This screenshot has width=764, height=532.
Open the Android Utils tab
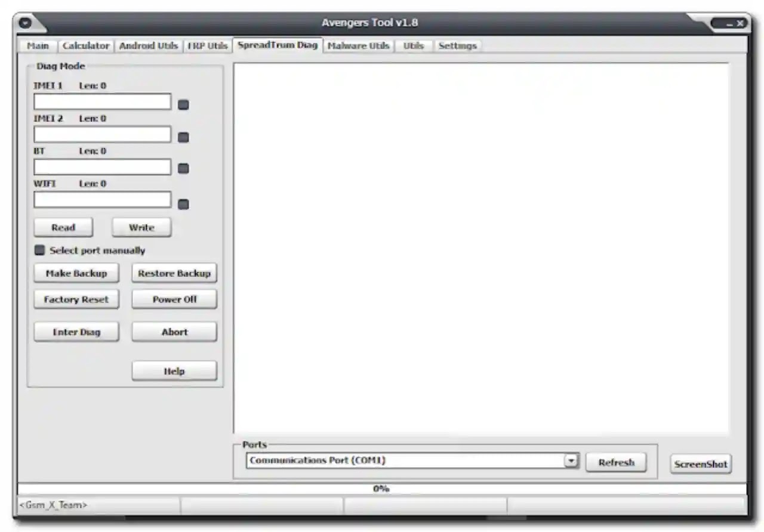(149, 46)
